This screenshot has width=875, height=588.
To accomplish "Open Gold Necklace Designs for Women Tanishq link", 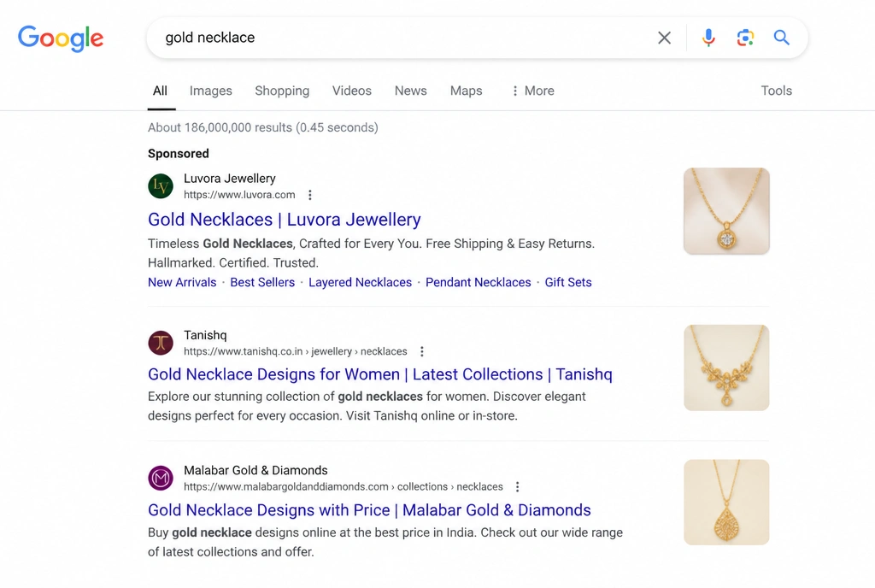I will (x=380, y=374).
